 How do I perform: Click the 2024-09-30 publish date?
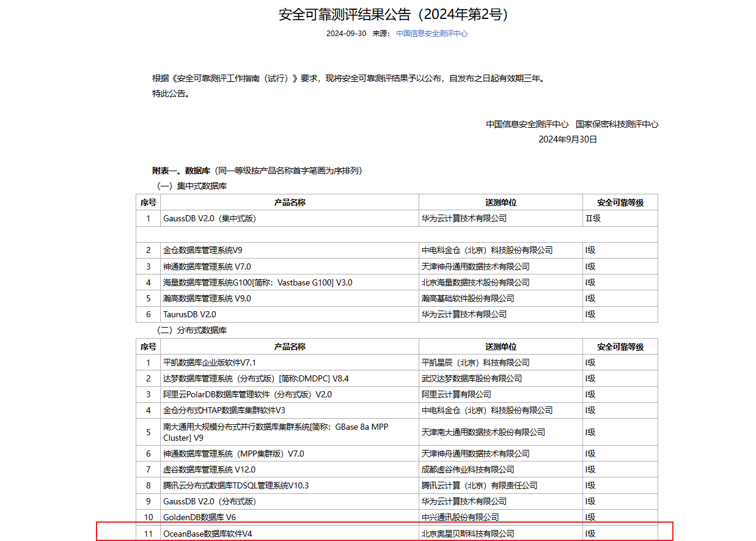[x=346, y=34]
